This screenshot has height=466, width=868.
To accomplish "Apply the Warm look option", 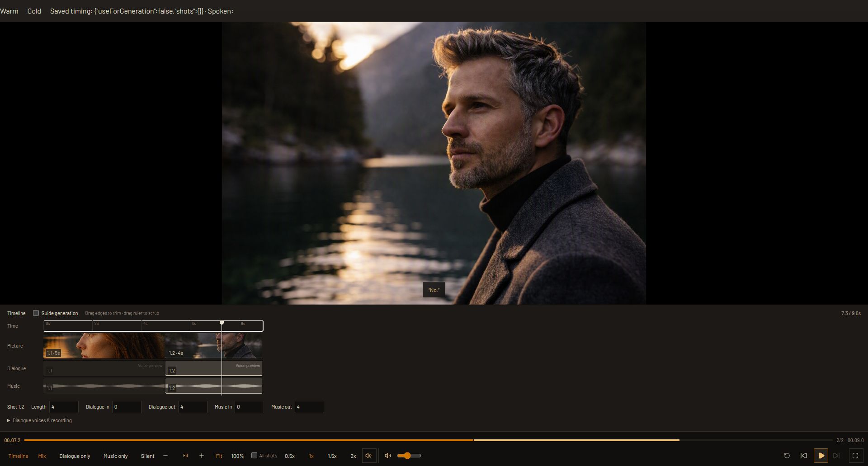I will (9, 11).
